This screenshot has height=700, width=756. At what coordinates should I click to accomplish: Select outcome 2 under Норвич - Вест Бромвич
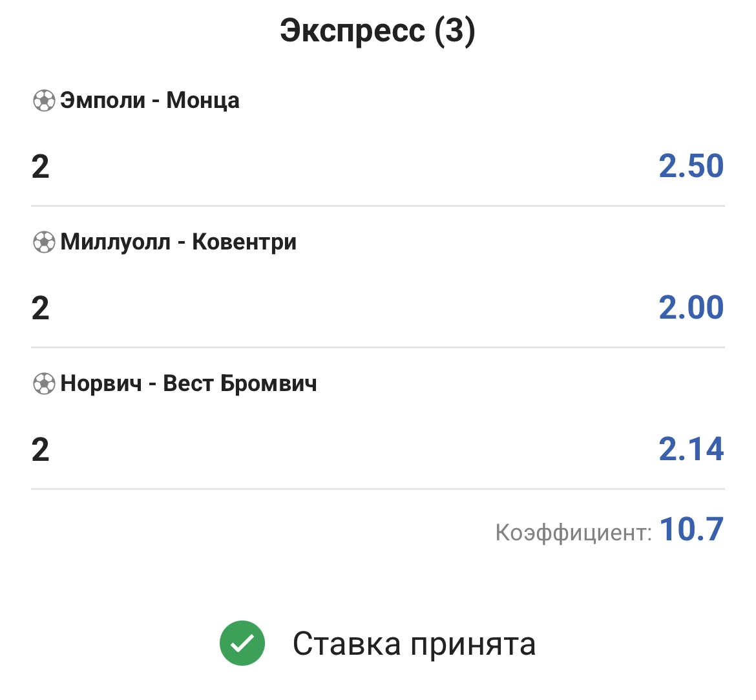pyautogui.click(x=40, y=450)
